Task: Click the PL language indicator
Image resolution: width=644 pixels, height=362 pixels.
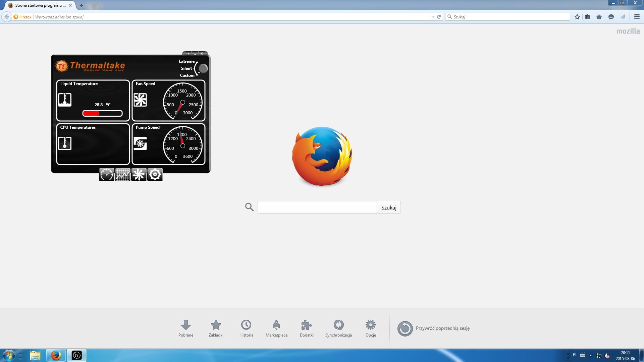Action: click(x=575, y=355)
